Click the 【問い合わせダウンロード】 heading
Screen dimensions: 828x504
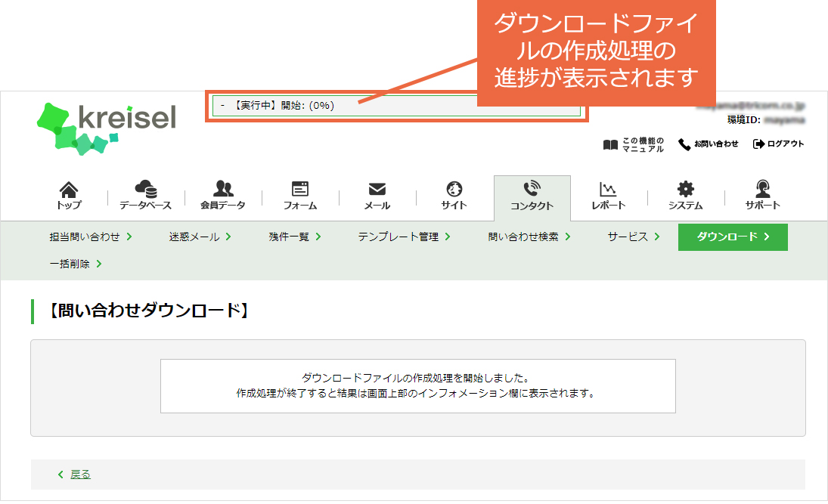click(x=148, y=311)
